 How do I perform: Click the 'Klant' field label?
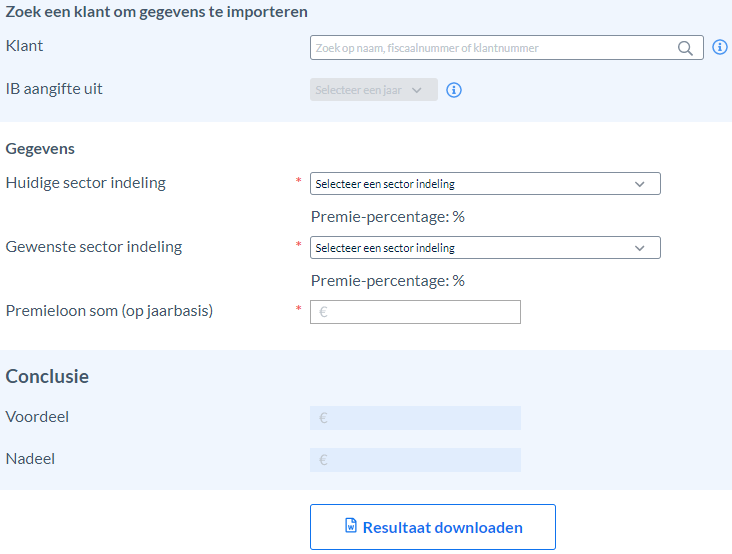point(24,46)
